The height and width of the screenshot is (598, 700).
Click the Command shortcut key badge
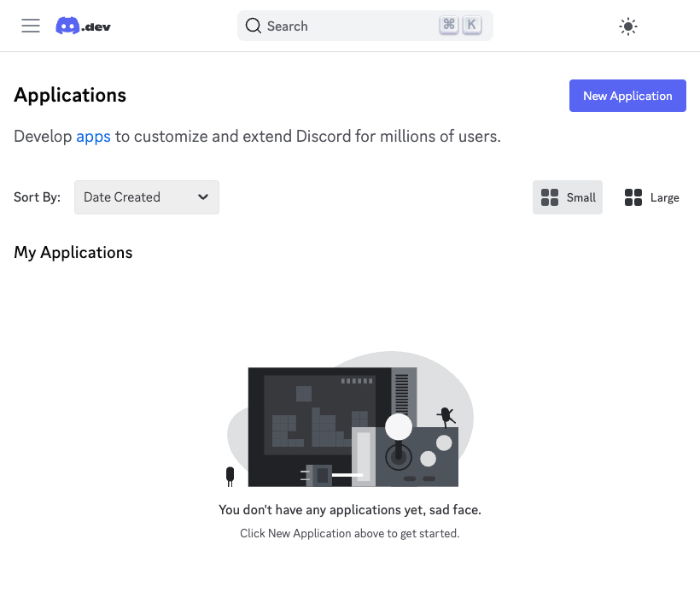point(449,25)
